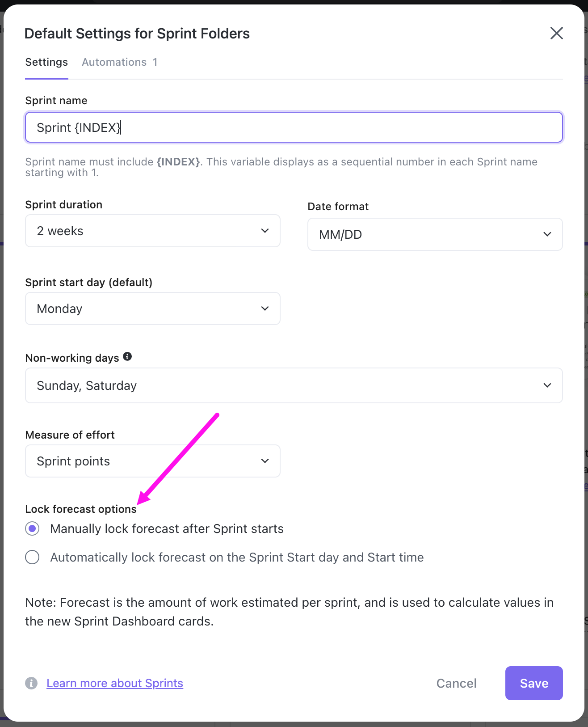This screenshot has width=588, height=727.
Task: Select the Settings tab
Action: pos(46,62)
